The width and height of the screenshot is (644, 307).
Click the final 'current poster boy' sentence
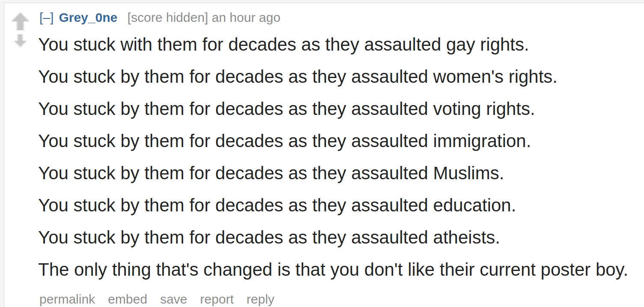[333, 270]
